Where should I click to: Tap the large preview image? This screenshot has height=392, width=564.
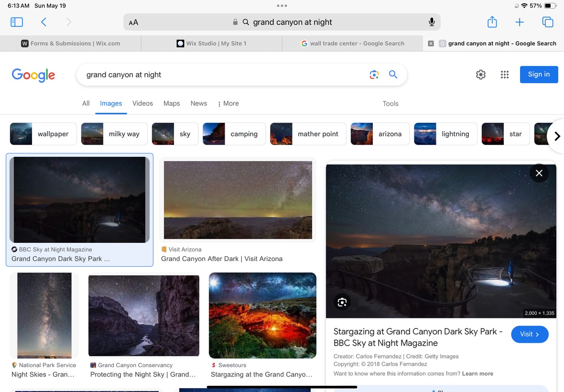point(441,241)
